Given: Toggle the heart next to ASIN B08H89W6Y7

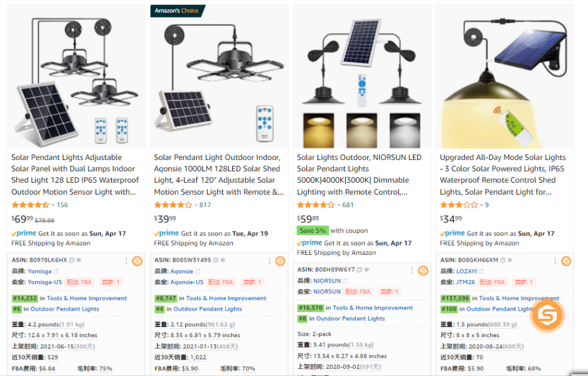Looking at the screenshot, I should [366, 269].
